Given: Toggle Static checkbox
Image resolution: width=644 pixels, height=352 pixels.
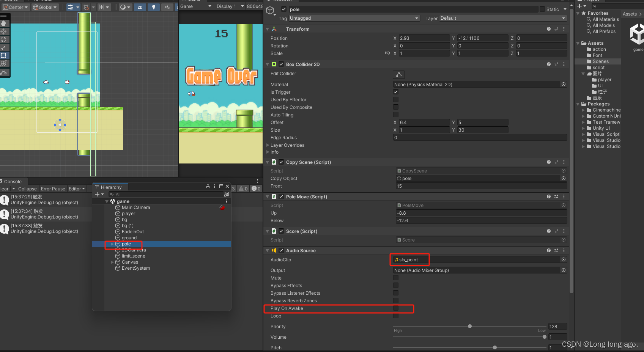Looking at the screenshot, I should point(542,9).
